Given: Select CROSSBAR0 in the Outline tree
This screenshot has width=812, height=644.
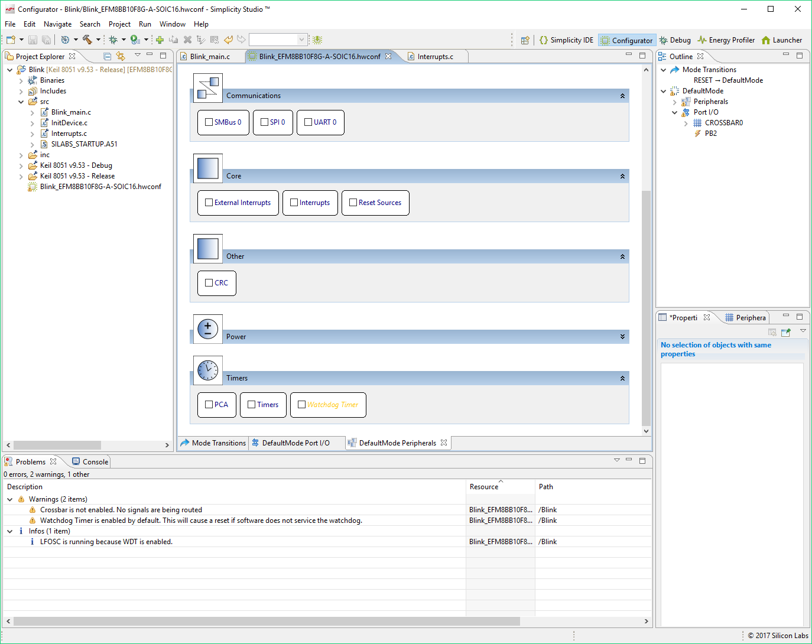Looking at the screenshot, I should pos(723,123).
